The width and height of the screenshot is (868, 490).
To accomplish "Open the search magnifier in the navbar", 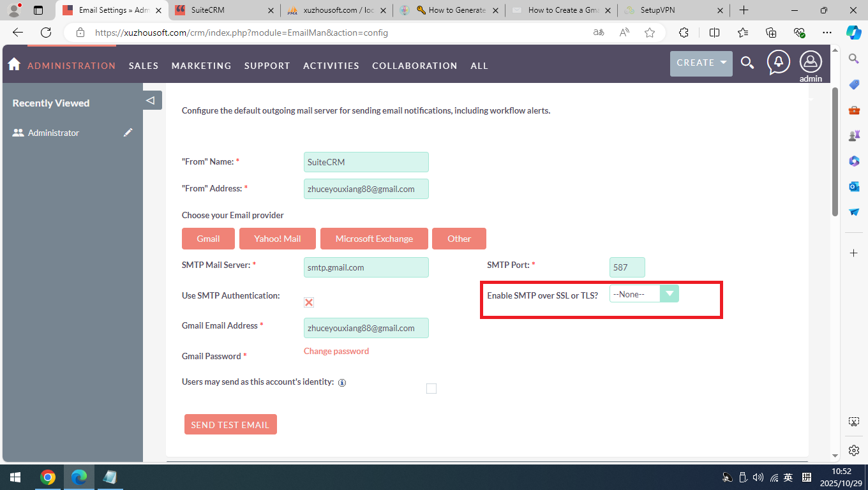I will pos(747,63).
